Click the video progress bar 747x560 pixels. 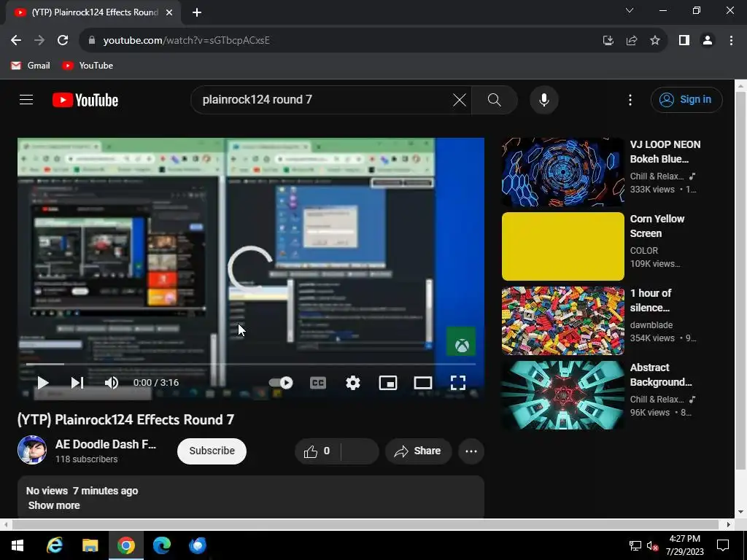[251, 365]
